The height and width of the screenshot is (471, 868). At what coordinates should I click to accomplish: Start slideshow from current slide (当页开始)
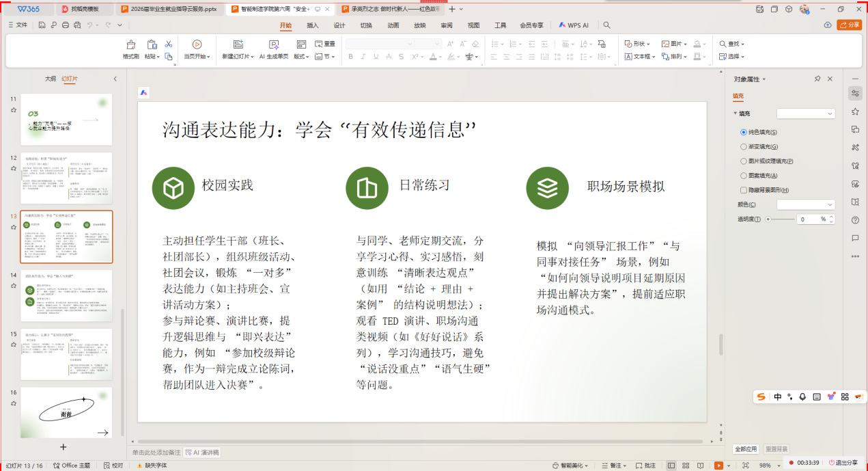pyautogui.click(x=197, y=45)
